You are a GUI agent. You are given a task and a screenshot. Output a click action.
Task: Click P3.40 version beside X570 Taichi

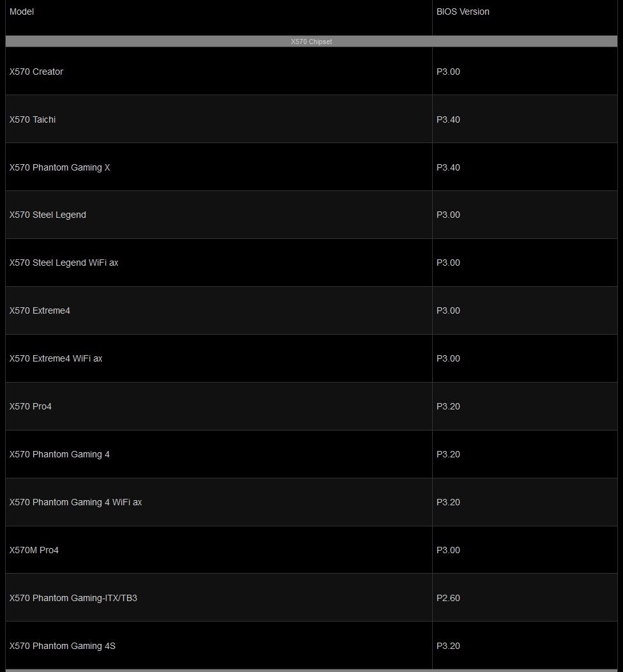tap(448, 119)
